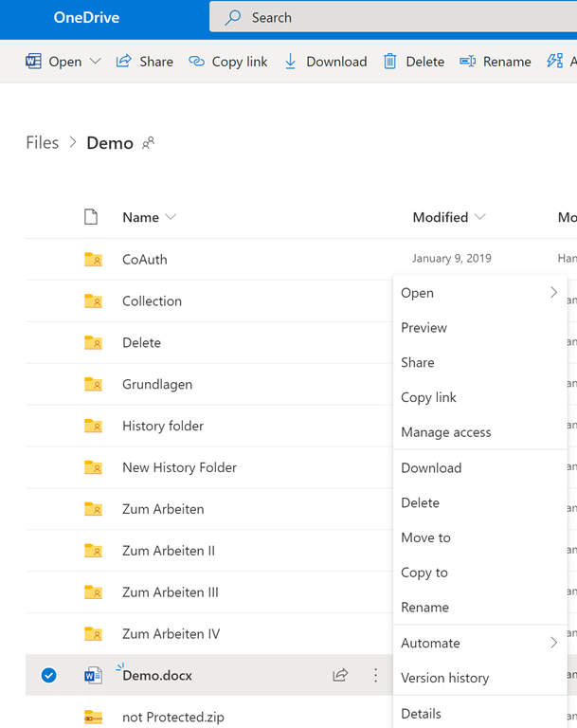Screen dimensions: 577x728
Task: Choose Manage access in the context menu
Action: point(445,432)
